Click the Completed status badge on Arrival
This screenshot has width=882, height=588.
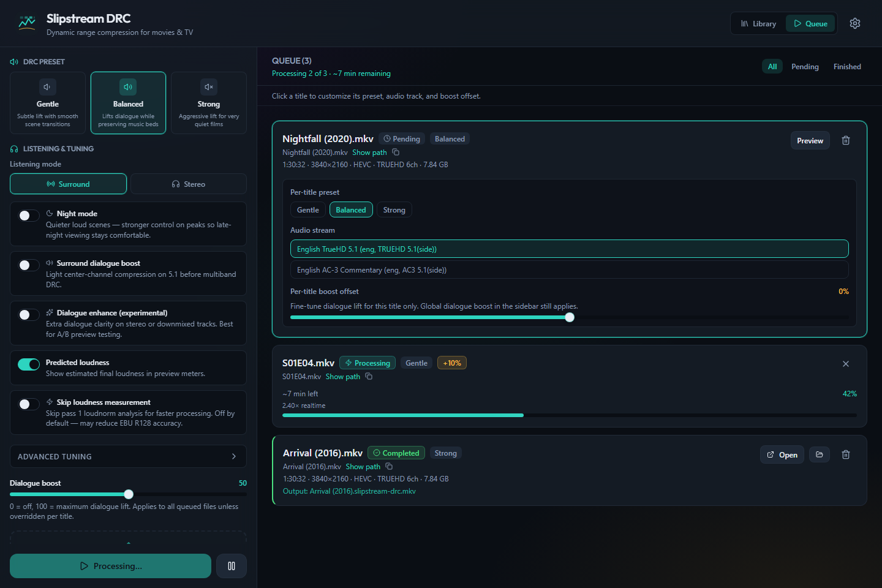click(x=396, y=453)
